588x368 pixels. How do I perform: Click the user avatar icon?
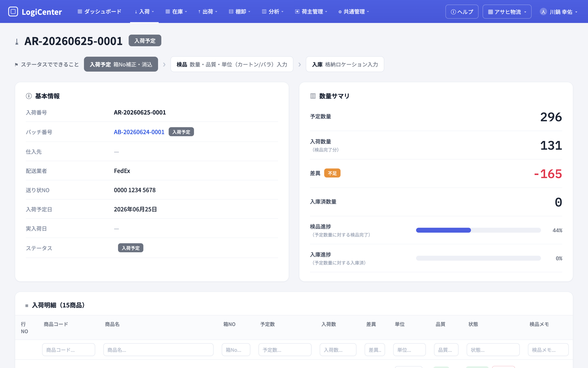click(543, 11)
